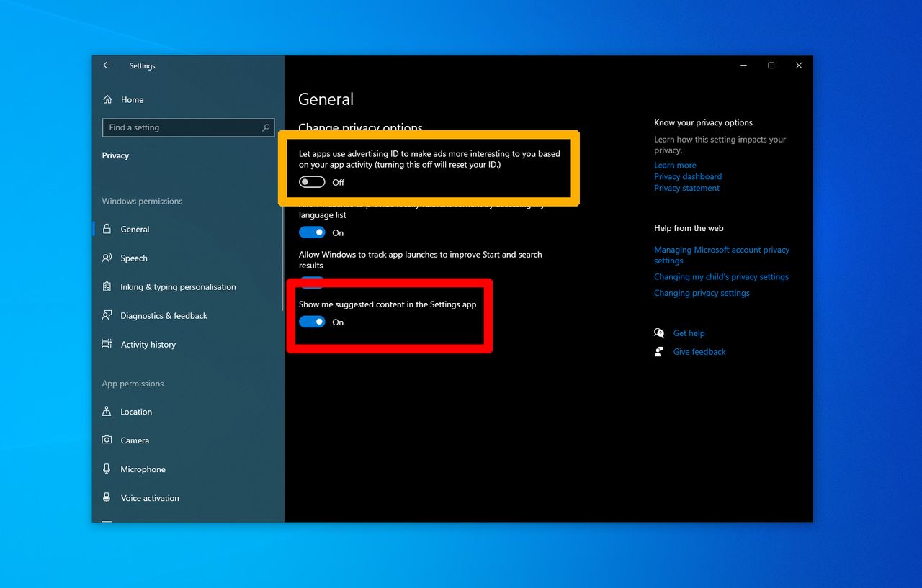Click Help from the web heading

click(689, 228)
